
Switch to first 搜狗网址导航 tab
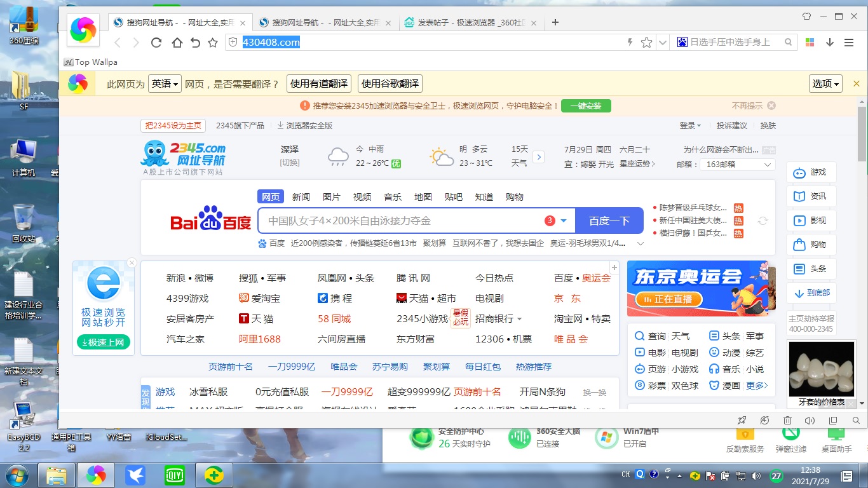(180, 23)
